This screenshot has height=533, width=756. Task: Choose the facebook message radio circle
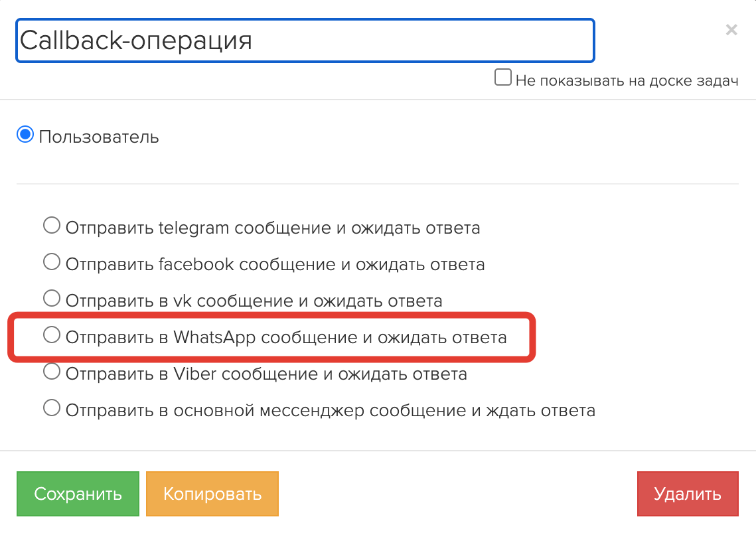(x=51, y=262)
